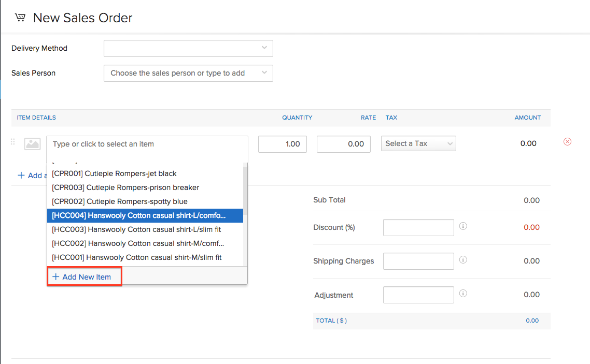The image size is (590, 364).
Task: Click the plus icon on Add New Item
Action: tap(55, 276)
